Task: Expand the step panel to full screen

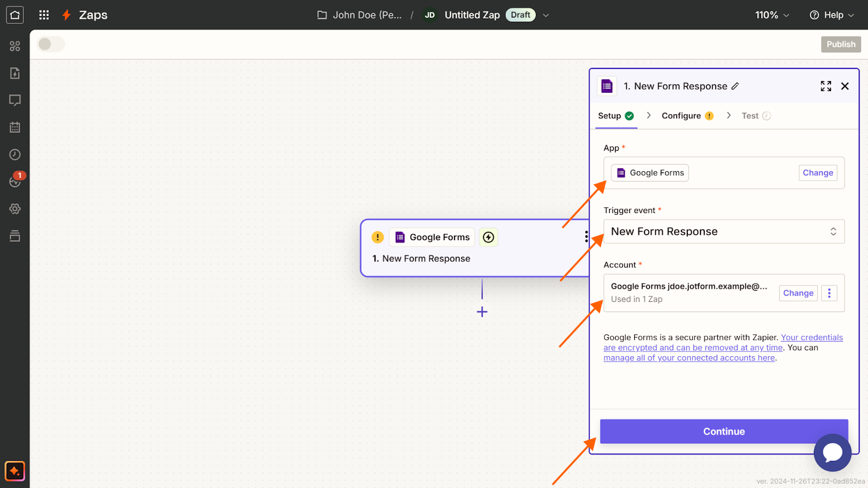Action: point(826,86)
